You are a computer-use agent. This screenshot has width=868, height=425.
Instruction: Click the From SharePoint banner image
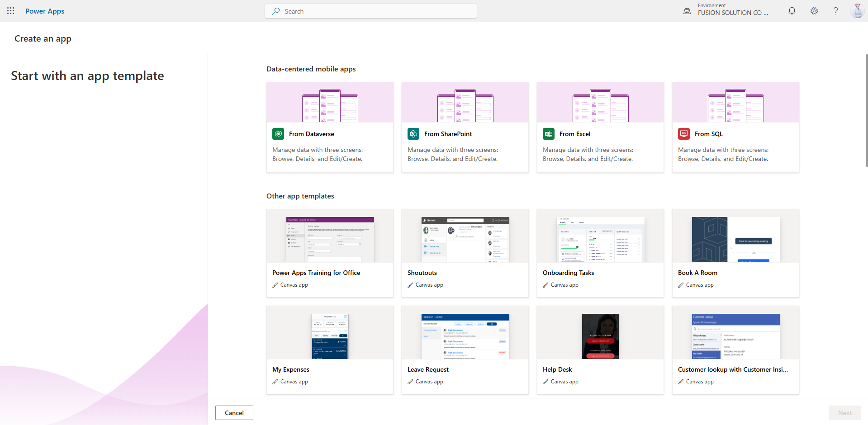click(465, 102)
